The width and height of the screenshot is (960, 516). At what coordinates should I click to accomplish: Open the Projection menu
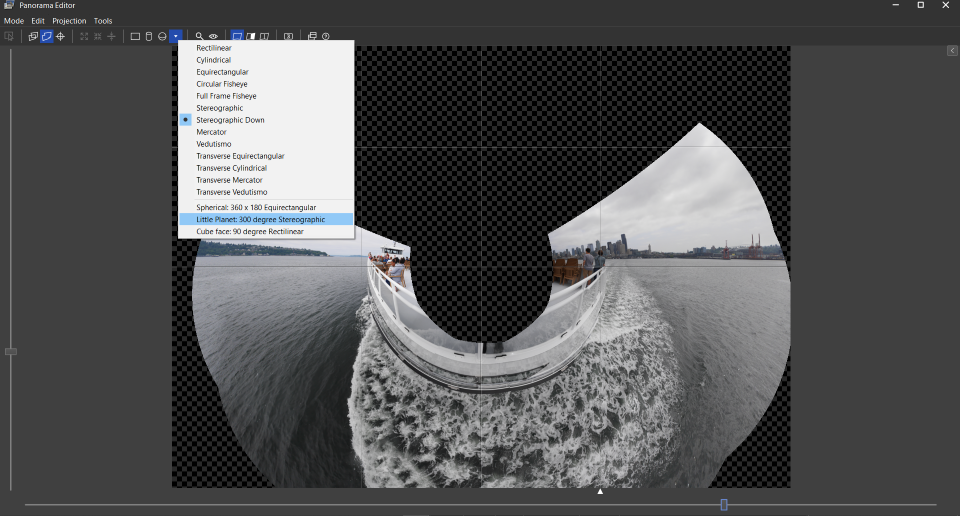pyautogui.click(x=69, y=20)
